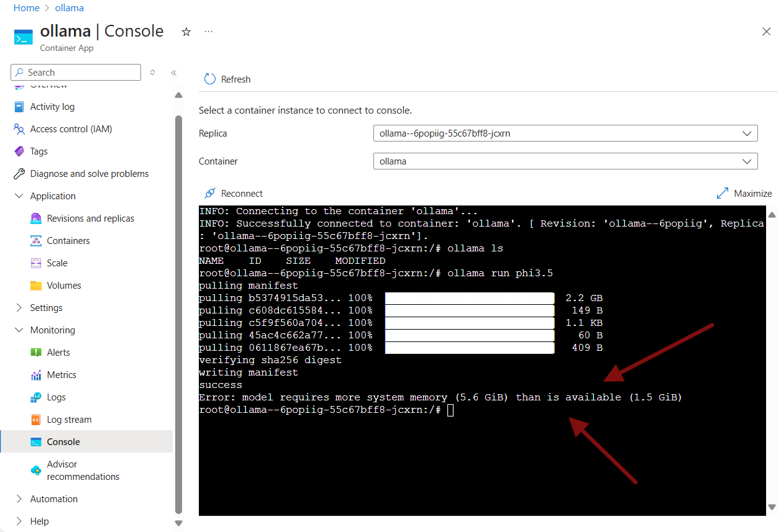This screenshot has width=781, height=532.
Task: Click the Logs icon in sidebar
Action: pyautogui.click(x=36, y=397)
